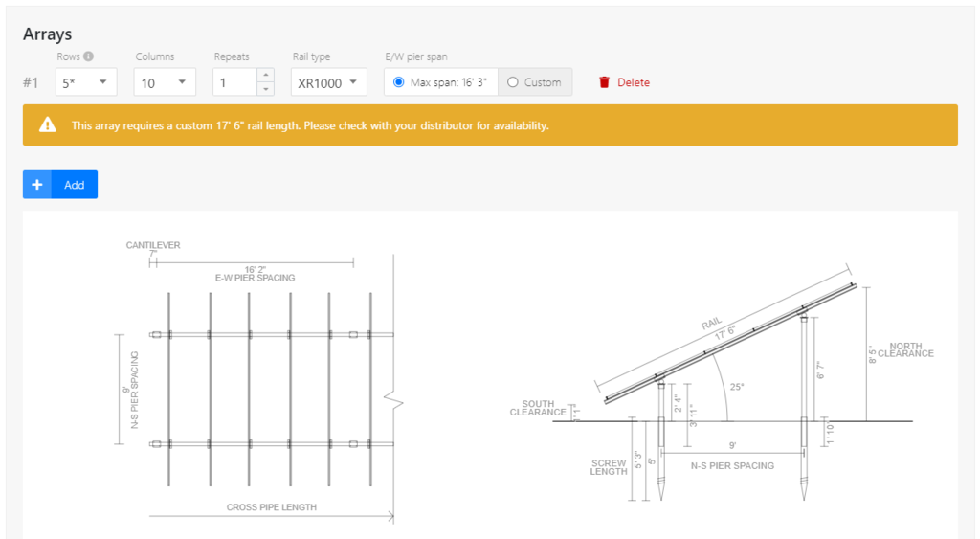
Task: Expand the Columns dropdown set to 10
Action: point(165,82)
